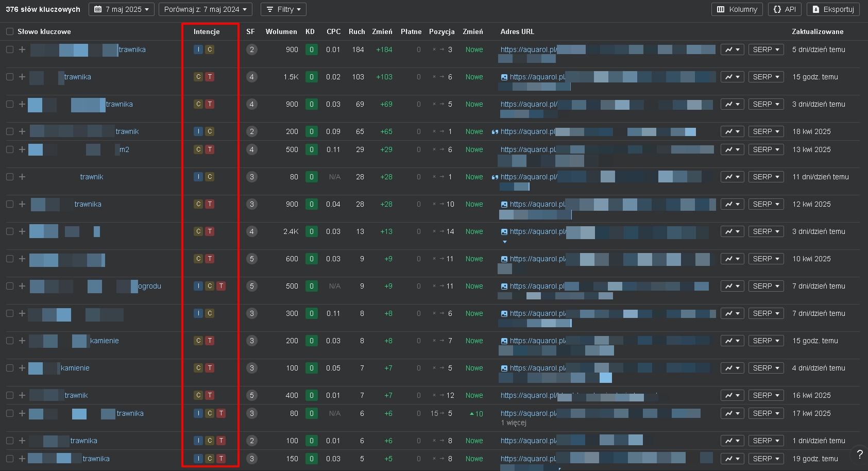Sort table by the Wolumen column header
The image size is (868, 471).
point(281,31)
